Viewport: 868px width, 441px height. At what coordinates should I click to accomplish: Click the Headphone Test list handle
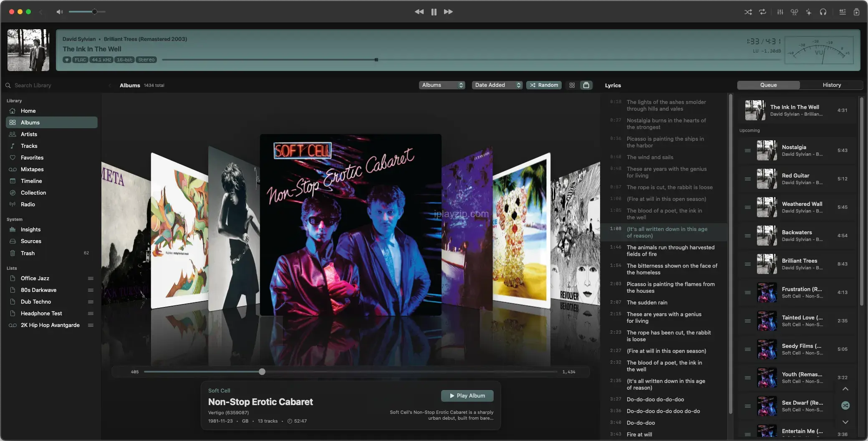[x=91, y=313]
